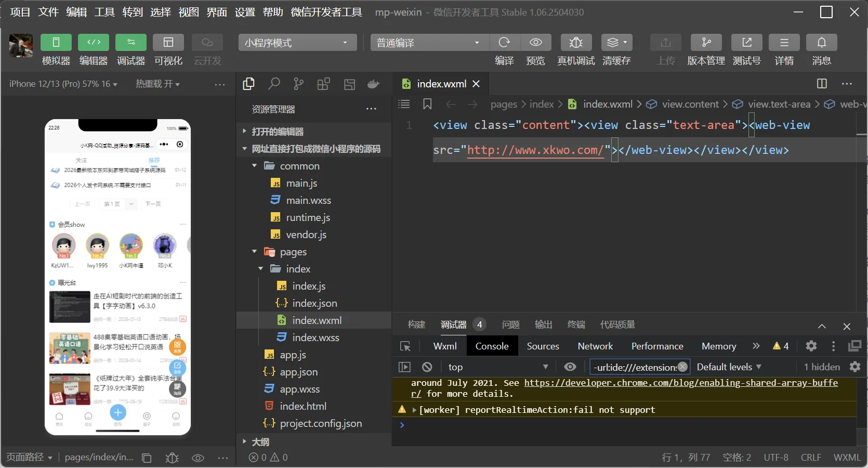Collapse the common folder in the file tree
The image size is (868, 468).
[255, 166]
